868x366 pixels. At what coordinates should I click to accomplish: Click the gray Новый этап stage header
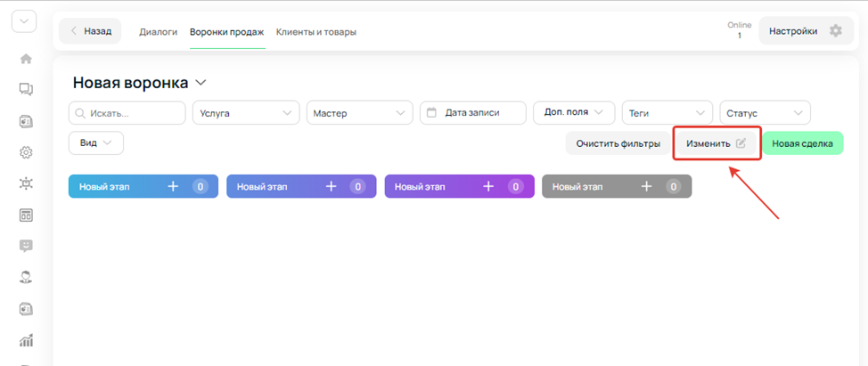[x=617, y=186]
